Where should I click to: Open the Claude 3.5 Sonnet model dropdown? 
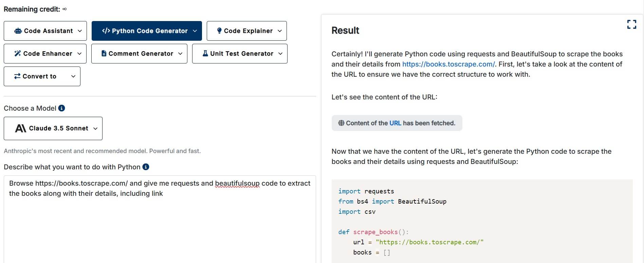coord(53,128)
